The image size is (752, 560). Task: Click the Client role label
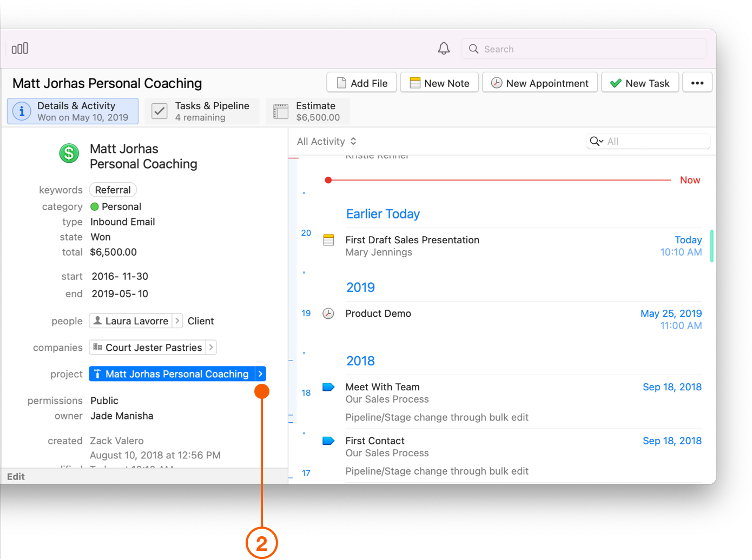coord(201,321)
